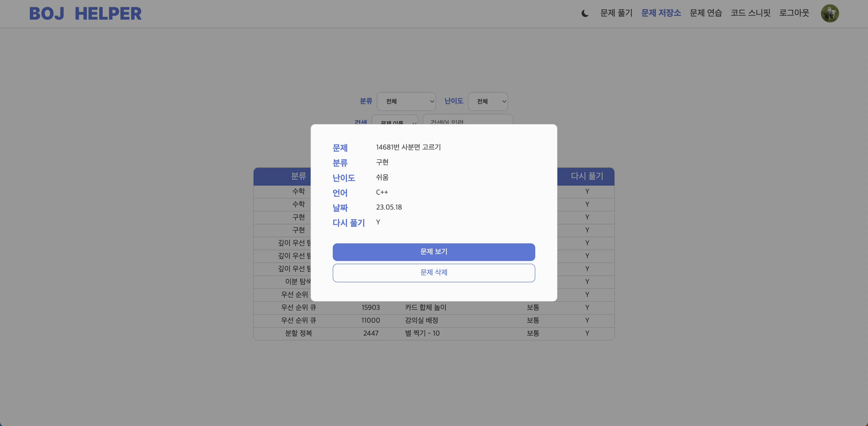868x426 pixels.
Task: Select the 강의실 배정 row
Action: 421,321
